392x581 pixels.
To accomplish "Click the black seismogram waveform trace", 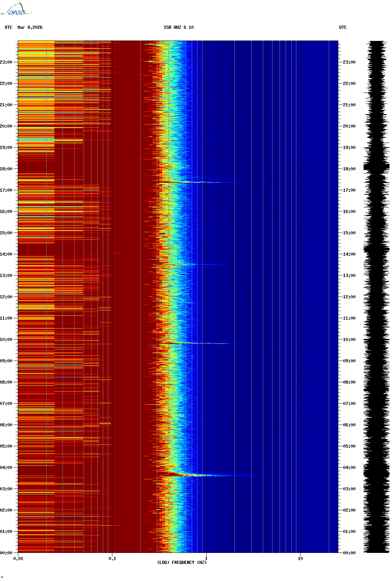I will [x=376, y=297].
